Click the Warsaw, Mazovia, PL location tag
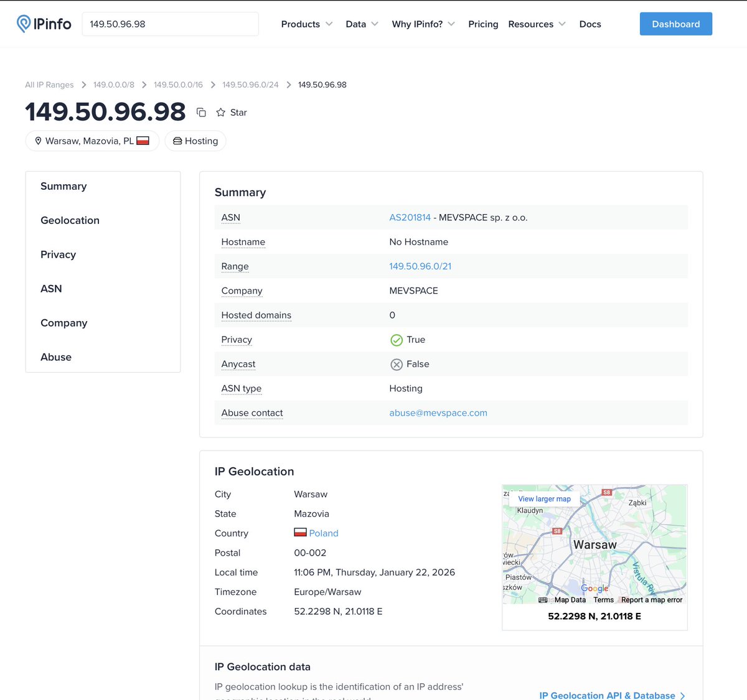This screenshot has width=747, height=700. coord(92,141)
